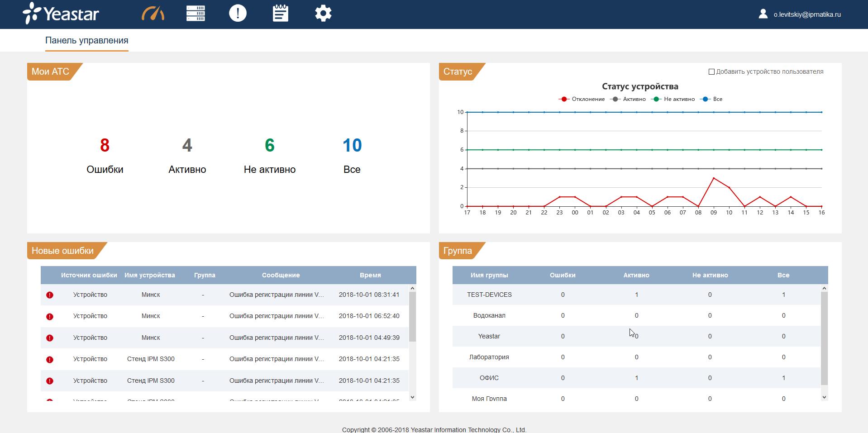Select the 'Панель управления' tab

point(86,40)
